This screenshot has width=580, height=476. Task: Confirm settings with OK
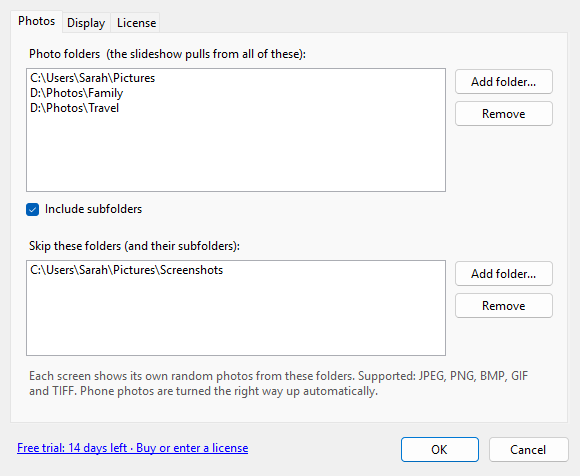tap(440, 450)
